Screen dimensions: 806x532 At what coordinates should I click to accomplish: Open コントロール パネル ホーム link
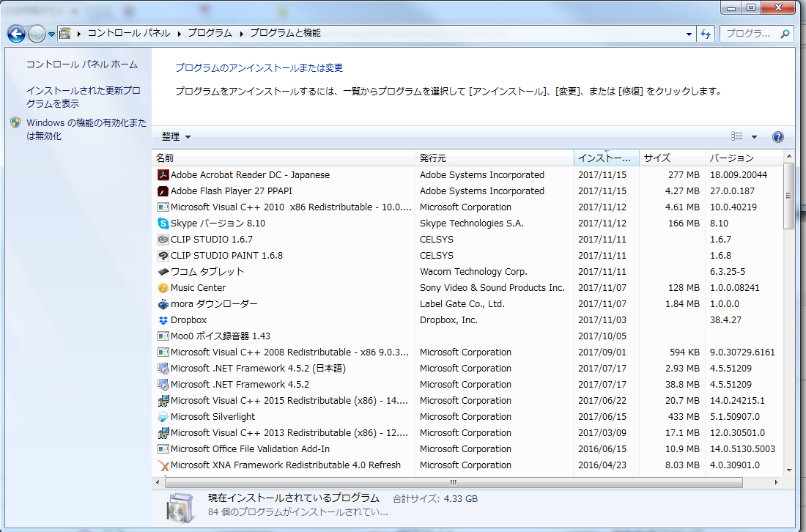click(x=81, y=64)
